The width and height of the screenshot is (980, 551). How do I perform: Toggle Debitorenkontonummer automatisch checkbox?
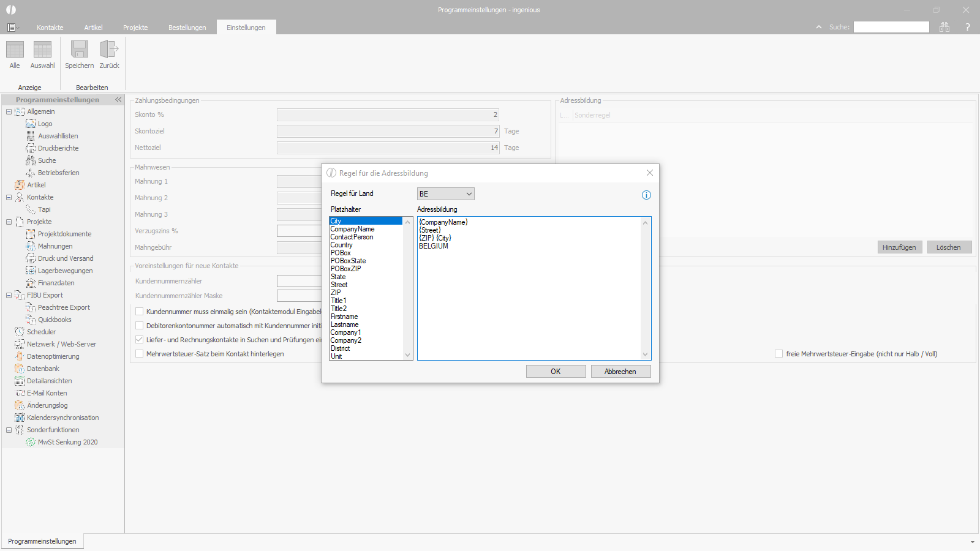(139, 326)
